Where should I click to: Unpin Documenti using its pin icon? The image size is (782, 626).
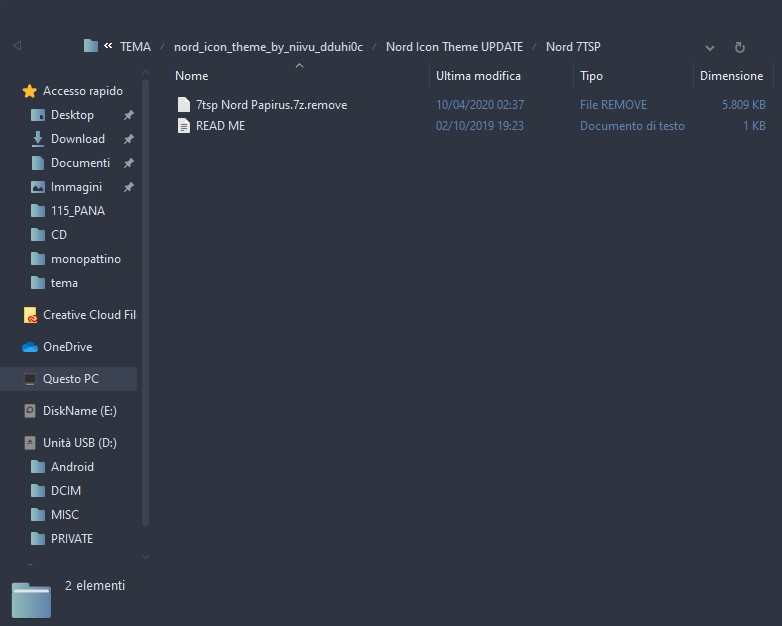tap(128, 163)
